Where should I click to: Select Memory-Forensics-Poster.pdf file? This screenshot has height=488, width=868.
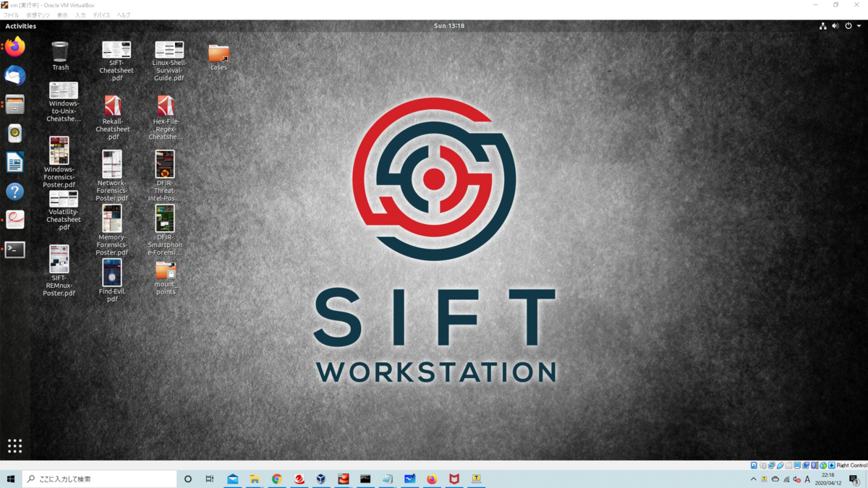tap(112, 230)
